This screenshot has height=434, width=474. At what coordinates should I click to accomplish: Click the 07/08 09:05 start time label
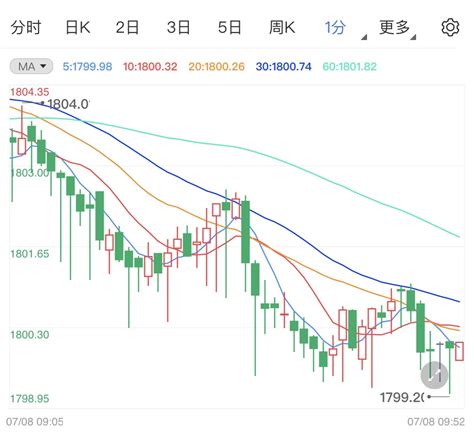click(35, 422)
